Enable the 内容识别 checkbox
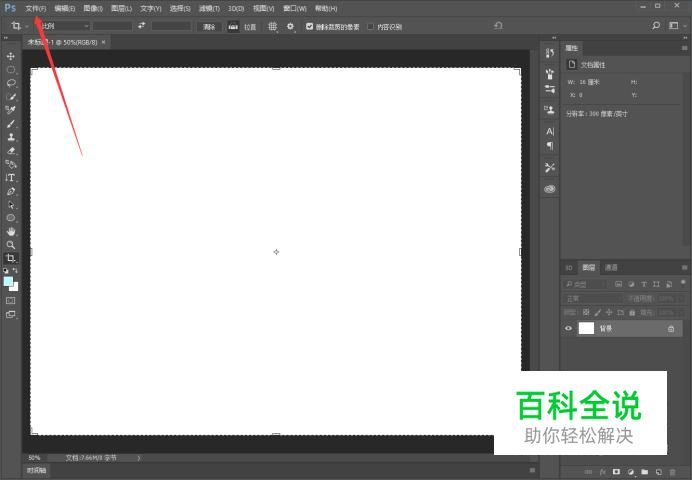 pyautogui.click(x=371, y=26)
